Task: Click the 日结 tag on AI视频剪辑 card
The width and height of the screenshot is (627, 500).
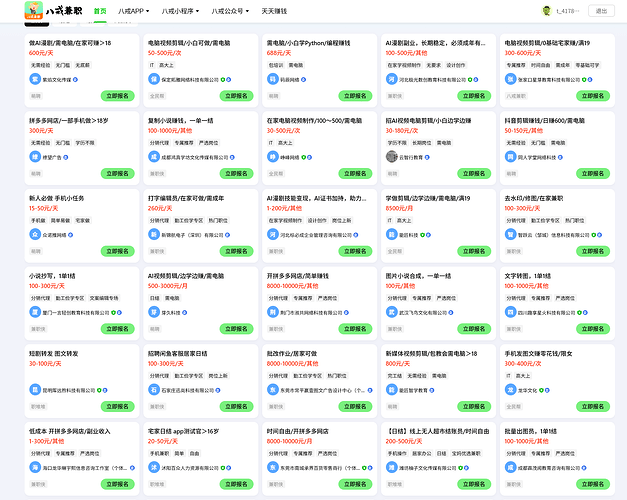Action: pos(154,298)
